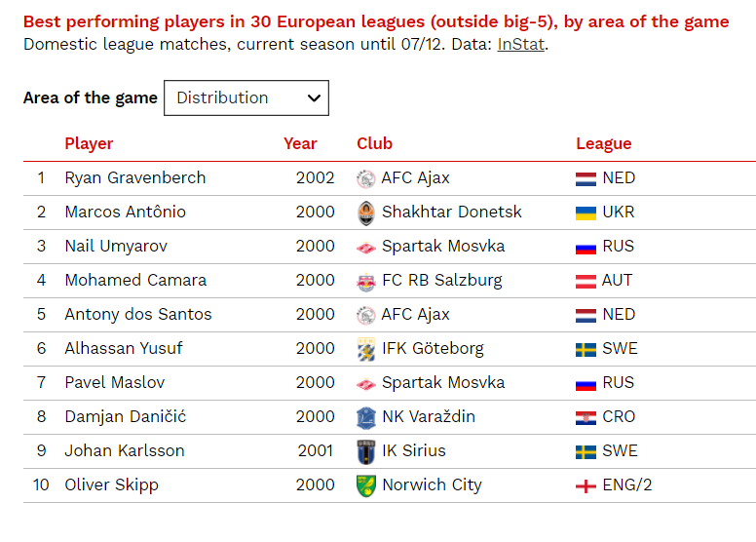Click the Croatia flag icon next to CRO

coord(586,417)
